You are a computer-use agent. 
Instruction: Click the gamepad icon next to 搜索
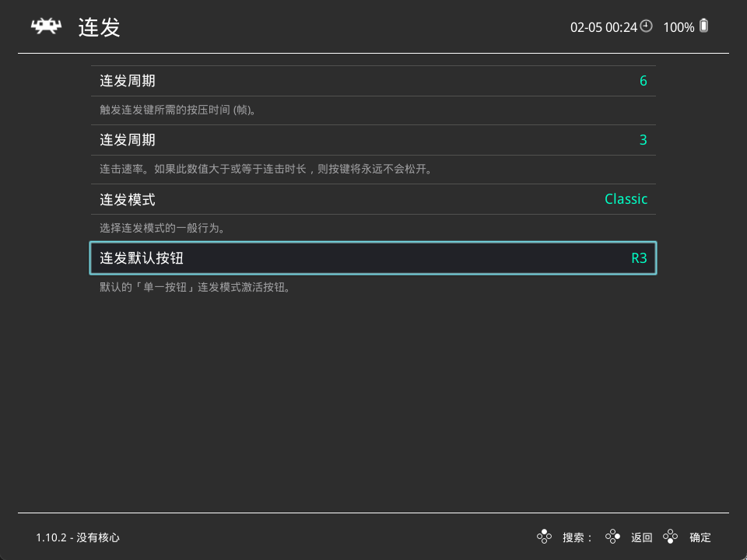pos(544,537)
